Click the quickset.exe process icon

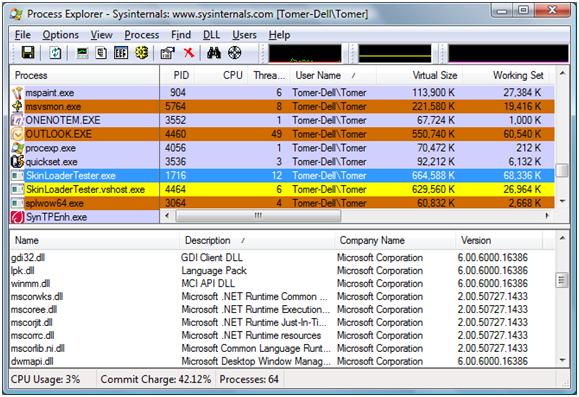pyautogui.click(x=17, y=162)
